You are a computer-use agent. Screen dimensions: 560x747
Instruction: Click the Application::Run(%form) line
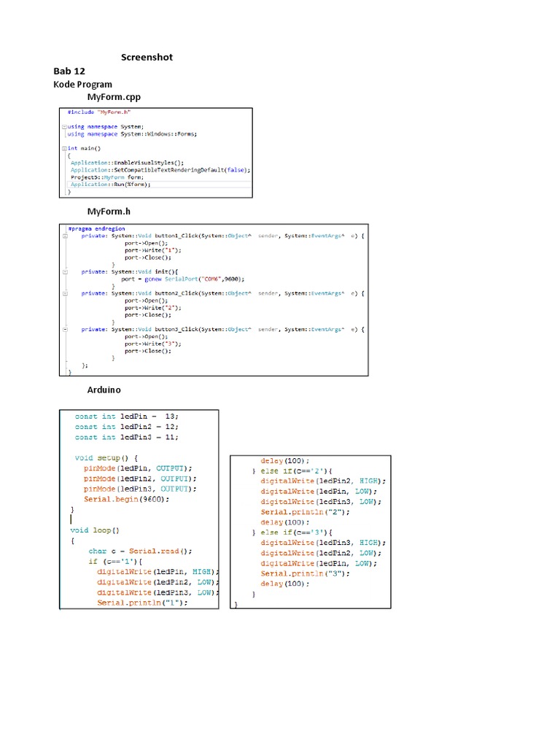click(111, 185)
